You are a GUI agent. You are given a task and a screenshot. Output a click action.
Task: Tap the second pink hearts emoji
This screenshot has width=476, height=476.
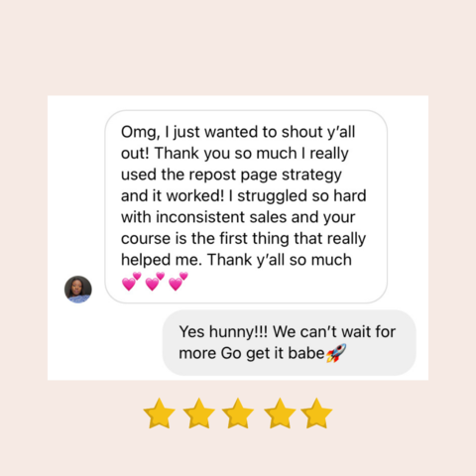coord(155,282)
